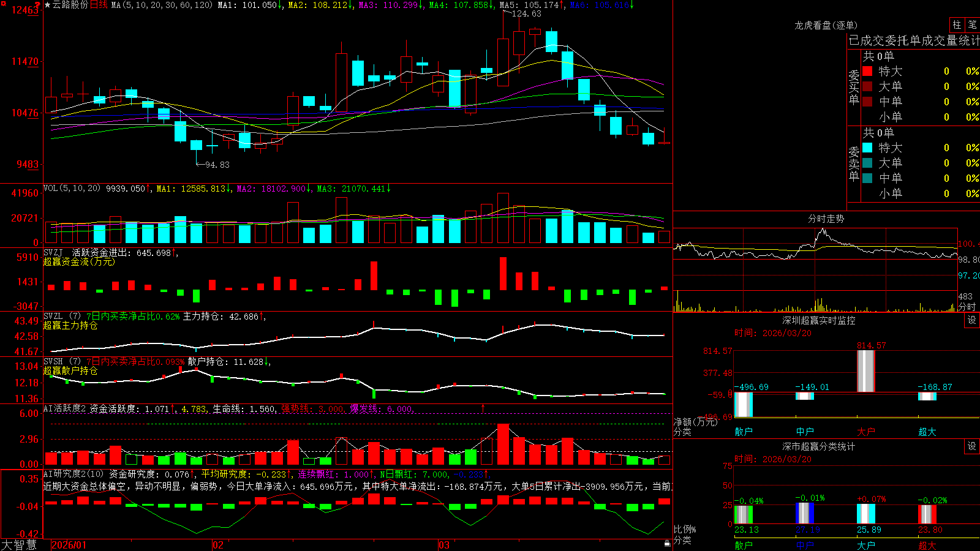The image size is (980, 551).
Task: Click the red 超大 ratio bar labeled 23.80
Action: 927,514
